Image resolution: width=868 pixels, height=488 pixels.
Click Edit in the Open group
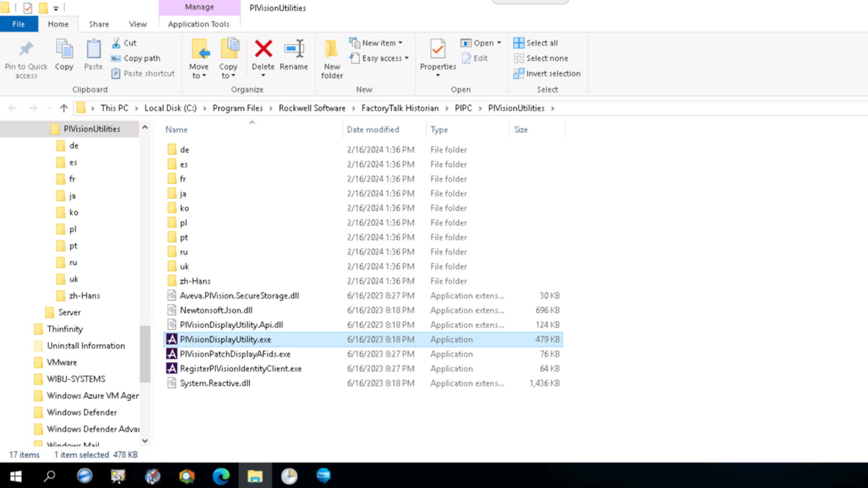pyautogui.click(x=475, y=58)
